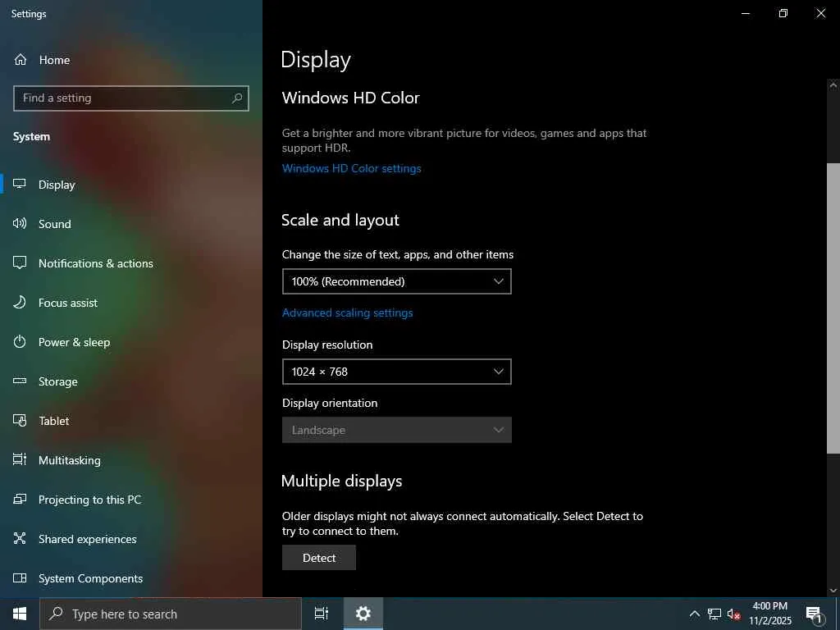The width and height of the screenshot is (840, 630).
Task: Open System Components settings
Action: click(131, 578)
